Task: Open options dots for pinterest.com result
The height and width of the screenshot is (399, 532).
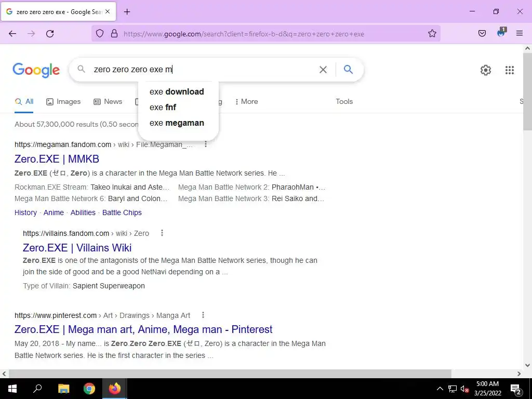Action: point(203,315)
